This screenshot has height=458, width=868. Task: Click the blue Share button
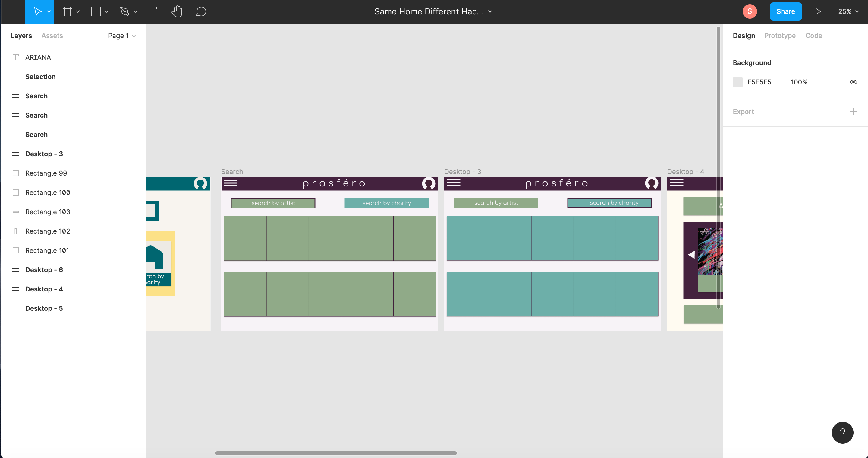[785, 11]
